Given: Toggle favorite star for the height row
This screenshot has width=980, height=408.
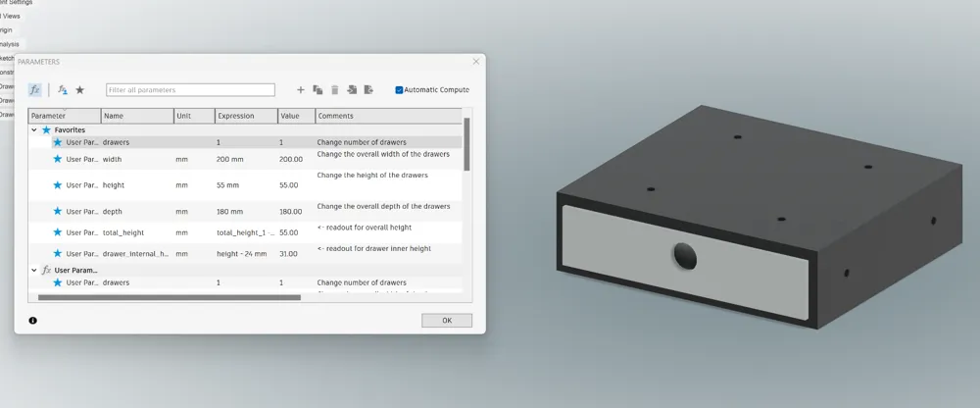Looking at the screenshot, I should (x=58, y=185).
